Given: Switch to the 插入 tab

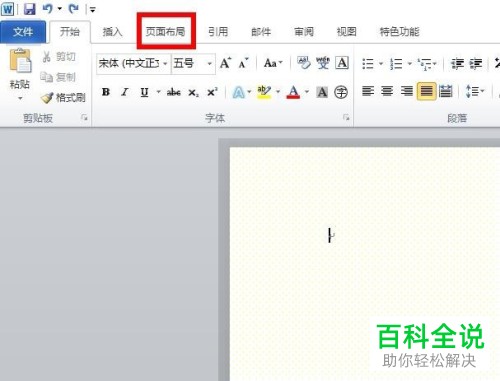Looking at the screenshot, I should (x=112, y=32).
